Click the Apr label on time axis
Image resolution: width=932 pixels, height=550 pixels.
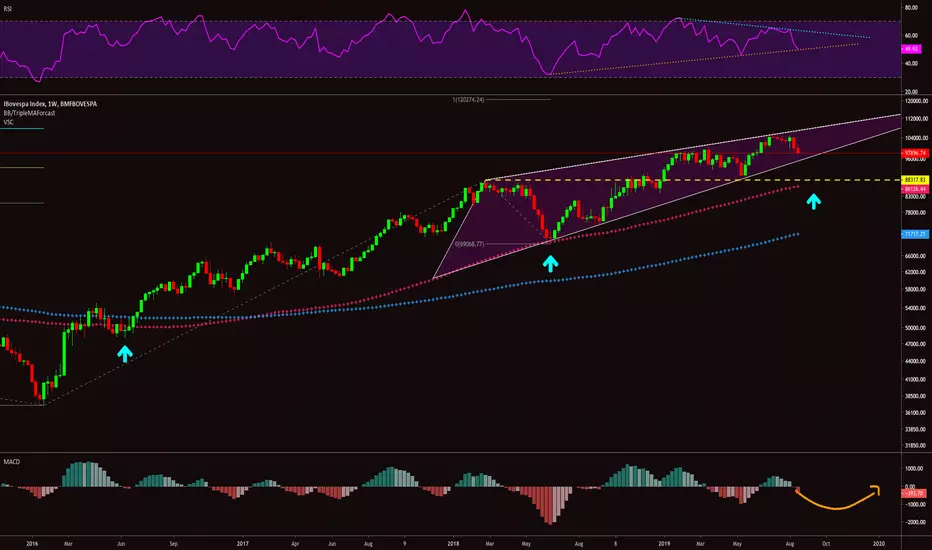coord(295,543)
